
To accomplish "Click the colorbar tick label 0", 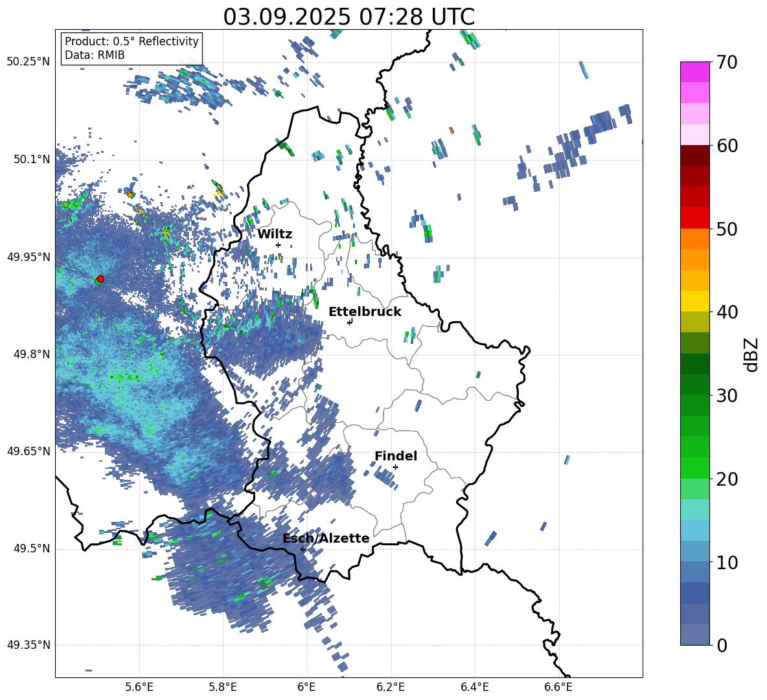I will (722, 645).
